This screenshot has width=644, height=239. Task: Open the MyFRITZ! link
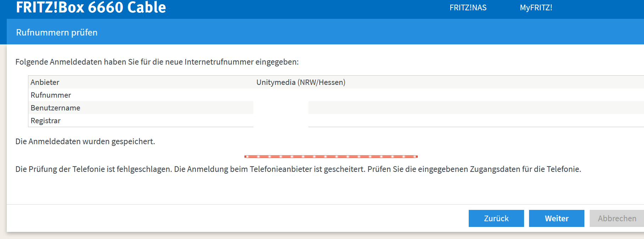[x=536, y=7]
